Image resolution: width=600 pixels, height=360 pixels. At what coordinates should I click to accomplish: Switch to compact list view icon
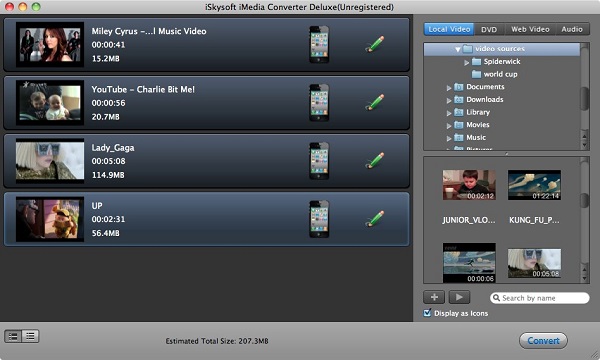(x=30, y=336)
